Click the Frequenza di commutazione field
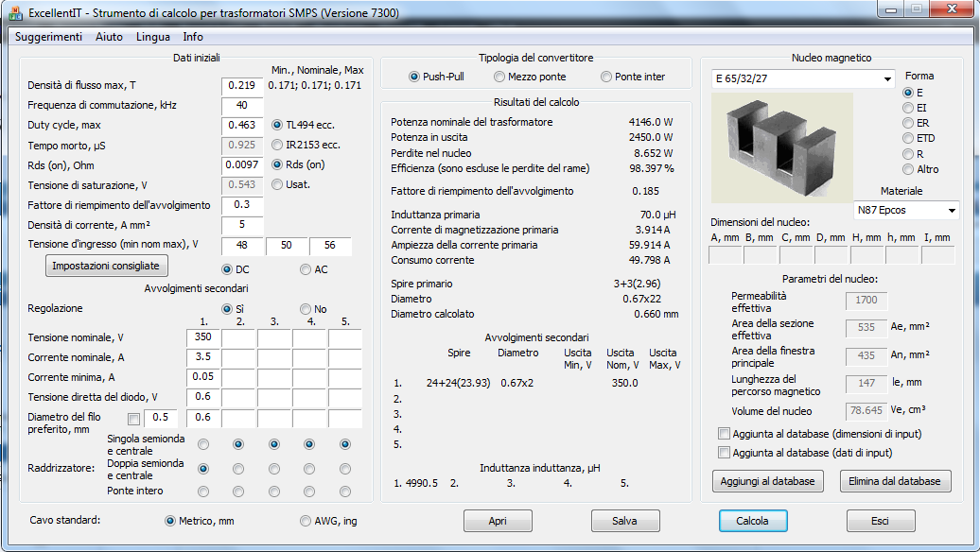This screenshot has height=552, width=980. [x=242, y=106]
